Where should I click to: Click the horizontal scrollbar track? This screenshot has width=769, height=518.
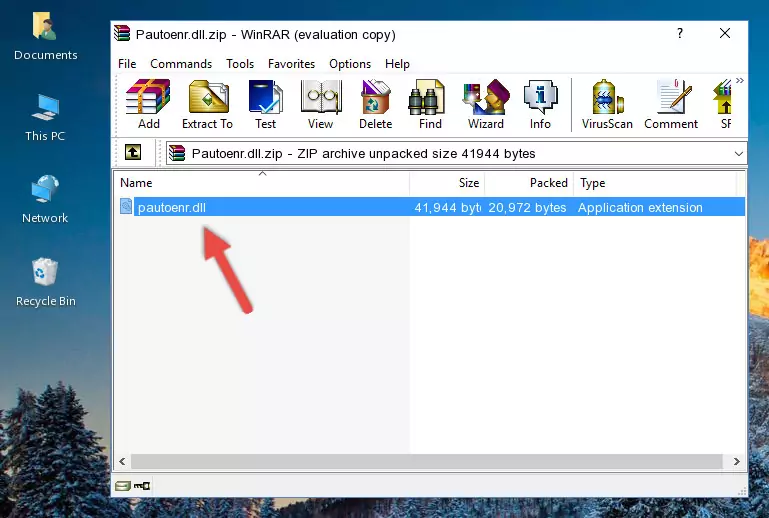426,461
